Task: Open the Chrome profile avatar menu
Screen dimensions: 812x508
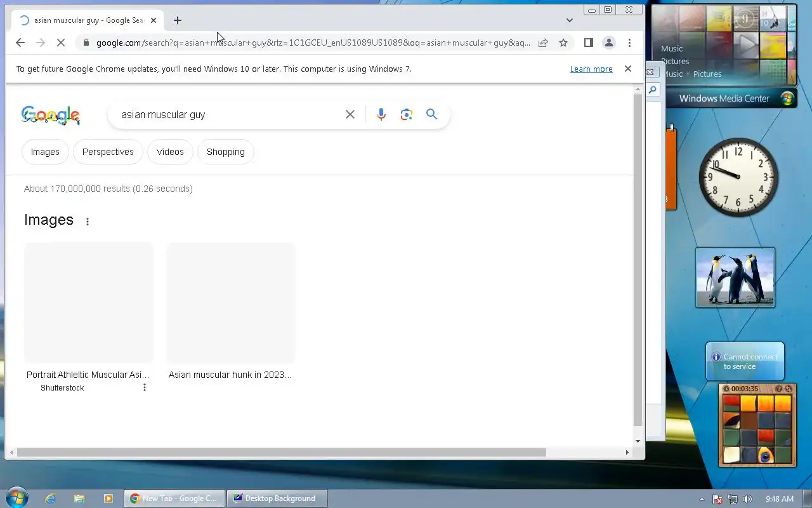Action: [x=608, y=43]
